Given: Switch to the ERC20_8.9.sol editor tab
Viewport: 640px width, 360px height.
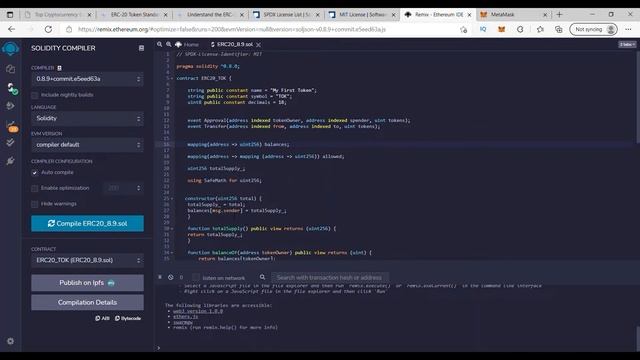Looking at the screenshot, I should [x=235, y=44].
